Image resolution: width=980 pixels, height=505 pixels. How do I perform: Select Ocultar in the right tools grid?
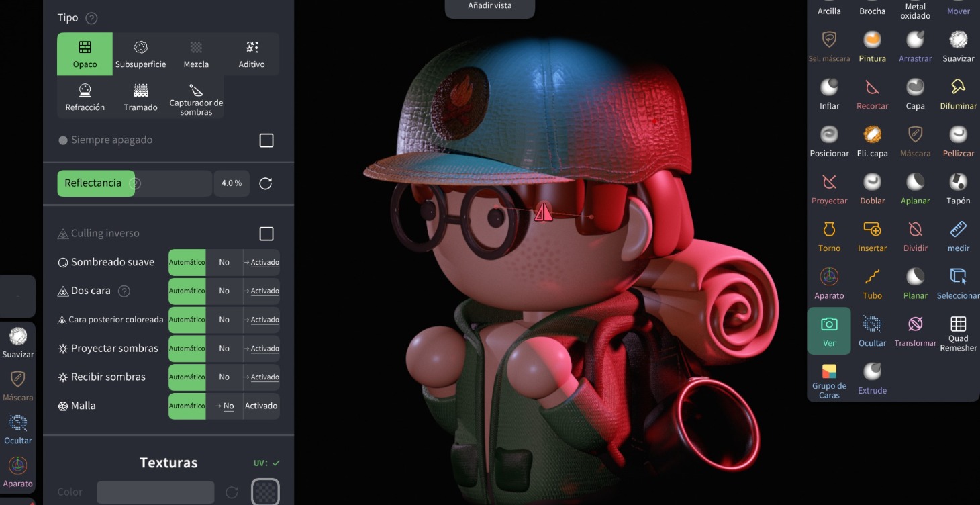pos(872,332)
